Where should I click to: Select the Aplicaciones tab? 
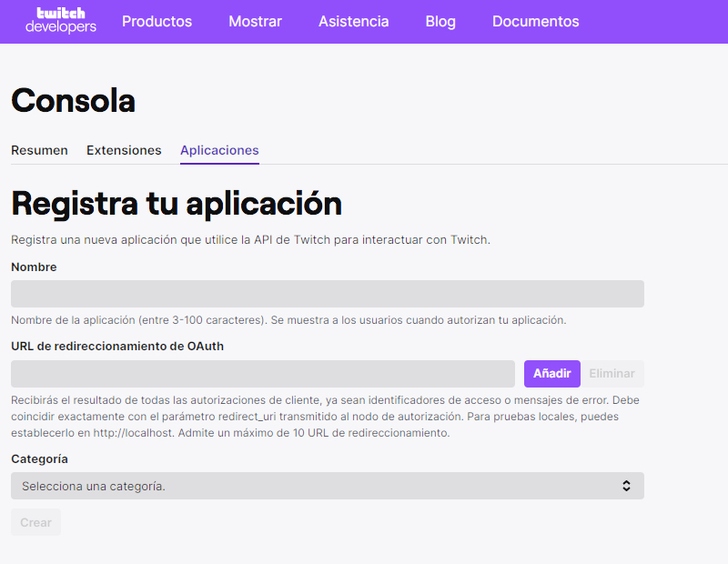(x=219, y=150)
